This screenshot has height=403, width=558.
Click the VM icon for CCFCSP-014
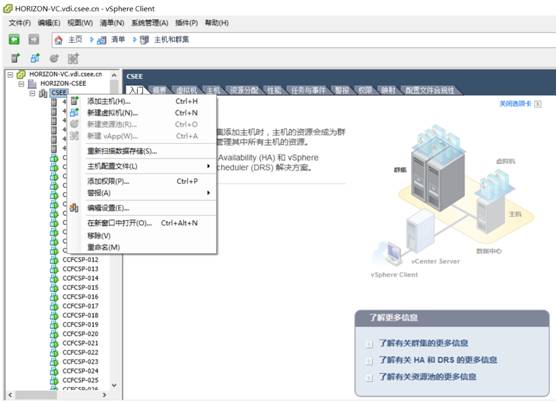tap(54, 278)
